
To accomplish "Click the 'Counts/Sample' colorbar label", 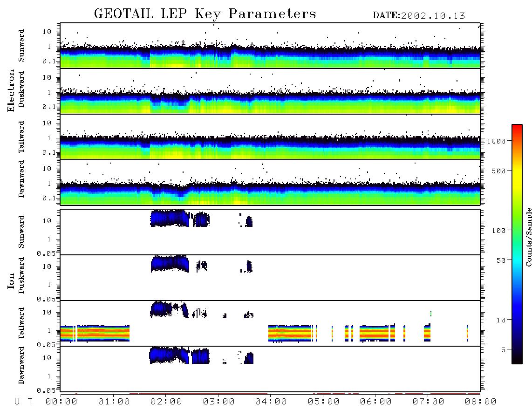I will coord(528,237).
